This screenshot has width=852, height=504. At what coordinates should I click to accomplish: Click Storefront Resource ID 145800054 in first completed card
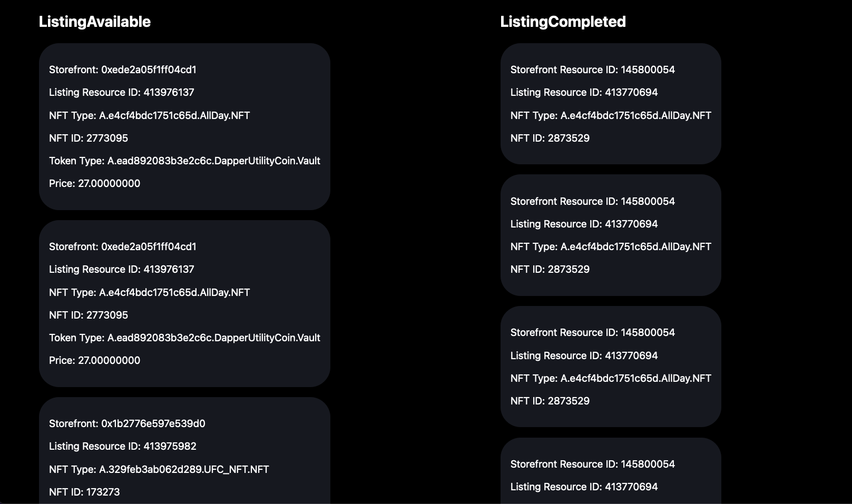click(x=593, y=70)
